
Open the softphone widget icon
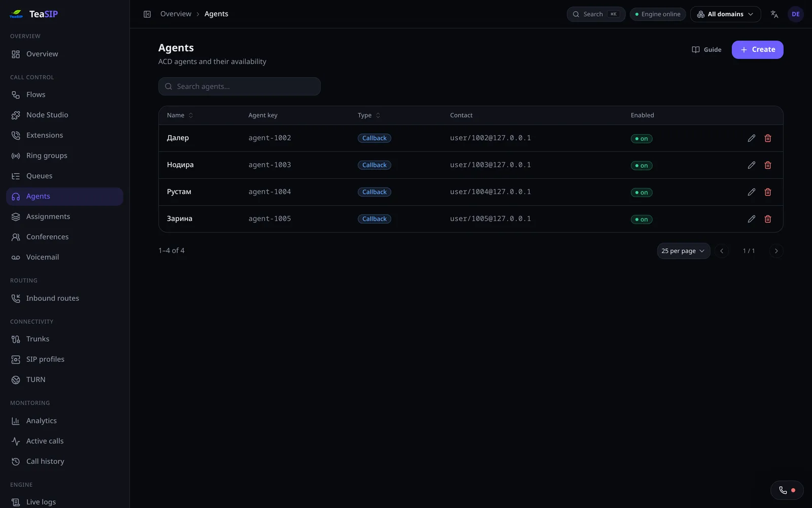coord(787,490)
